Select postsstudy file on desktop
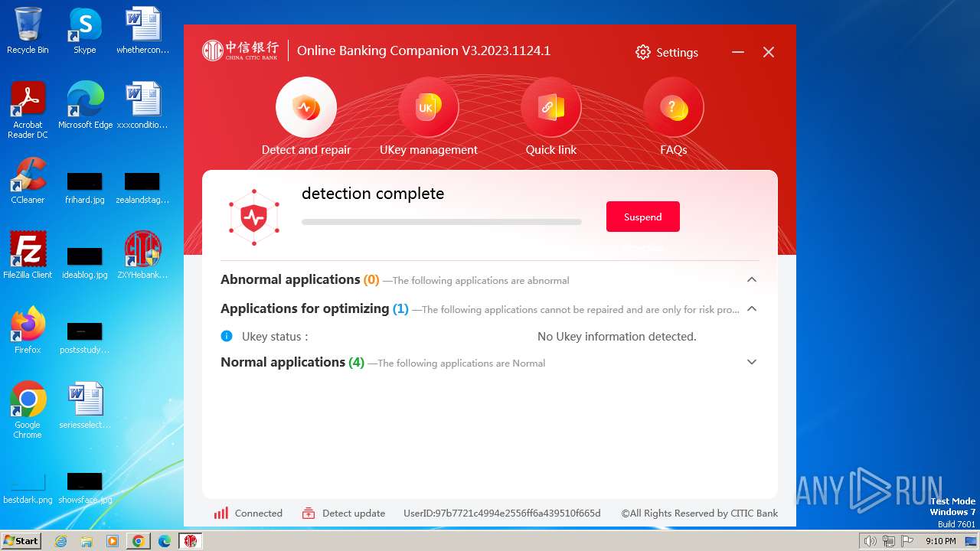Image resolution: width=980 pixels, height=551 pixels. pyautogui.click(x=85, y=338)
